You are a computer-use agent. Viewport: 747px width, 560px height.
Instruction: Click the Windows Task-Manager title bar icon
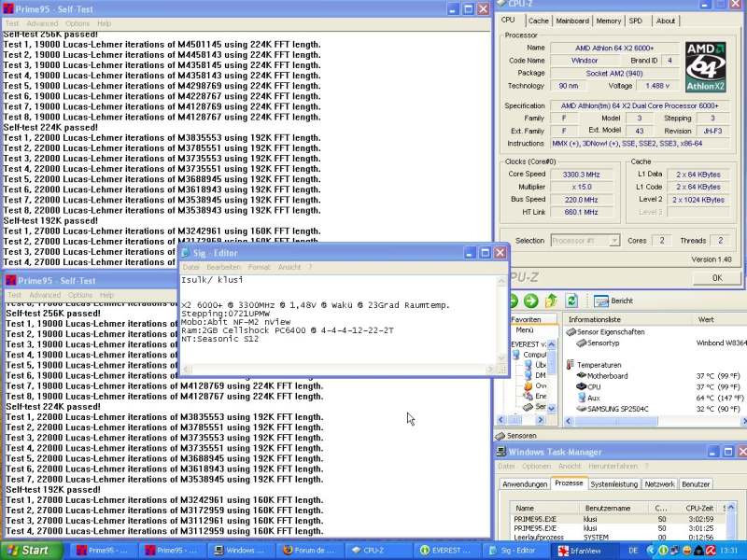501,452
